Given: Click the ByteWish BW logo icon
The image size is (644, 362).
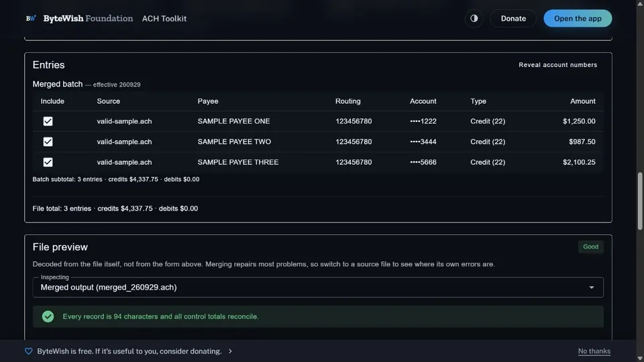Looking at the screenshot, I should (31, 19).
